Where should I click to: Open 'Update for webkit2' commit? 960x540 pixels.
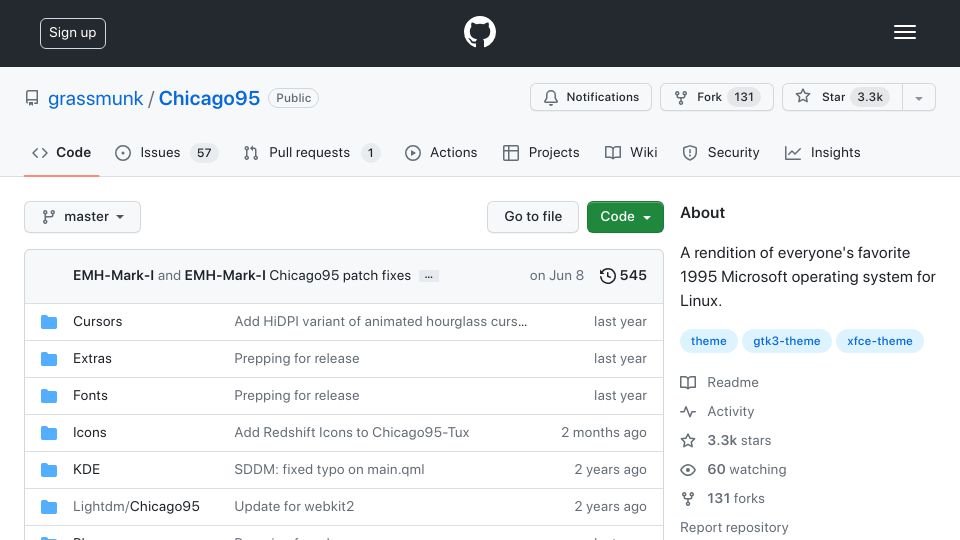tap(294, 506)
